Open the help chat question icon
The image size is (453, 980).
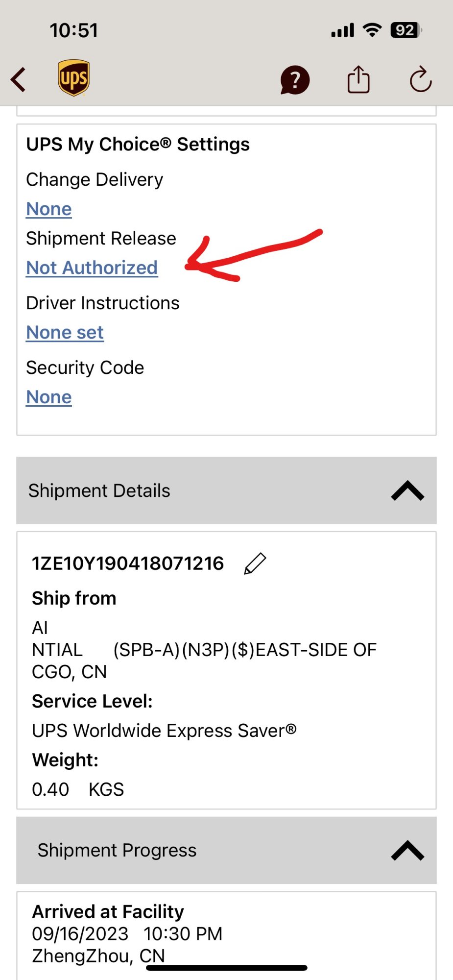294,80
